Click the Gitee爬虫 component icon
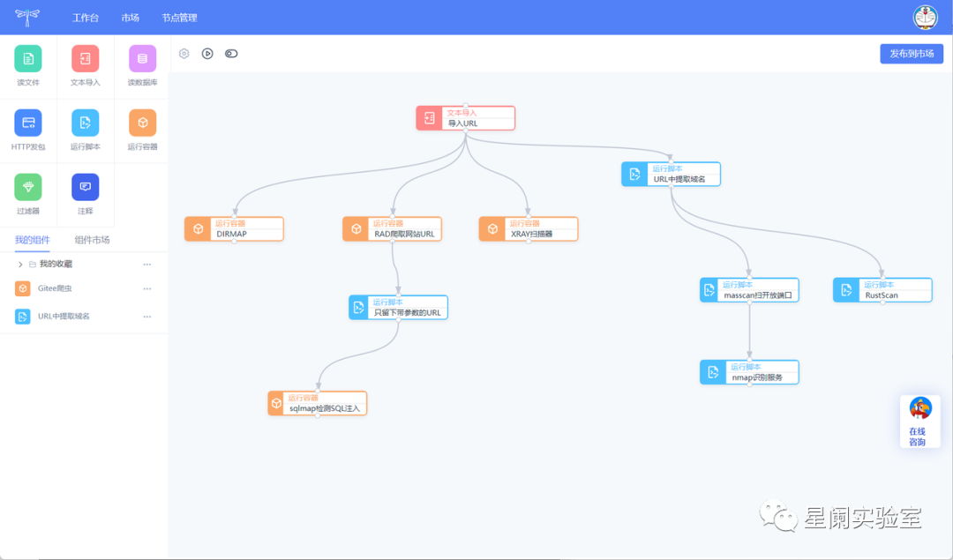Image resolution: width=953 pixels, height=560 pixels. tap(22, 288)
